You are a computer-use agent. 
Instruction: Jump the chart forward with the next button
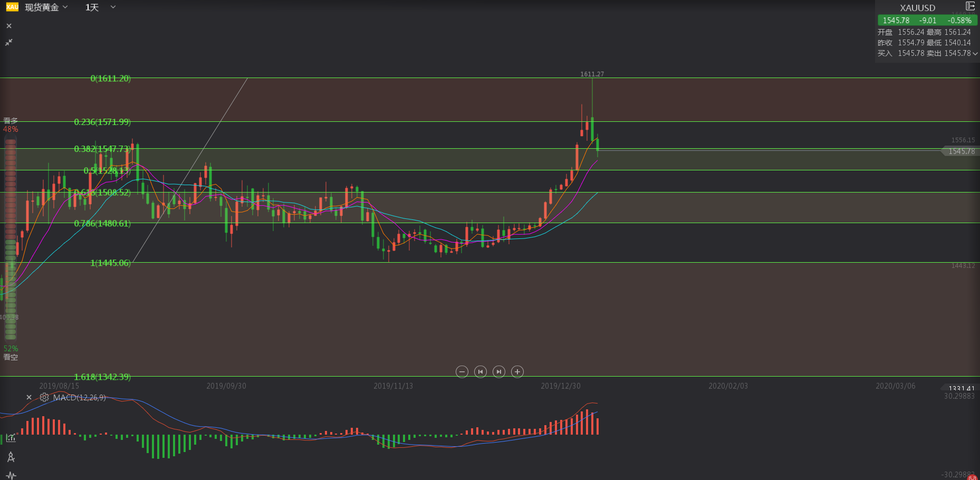coord(498,372)
